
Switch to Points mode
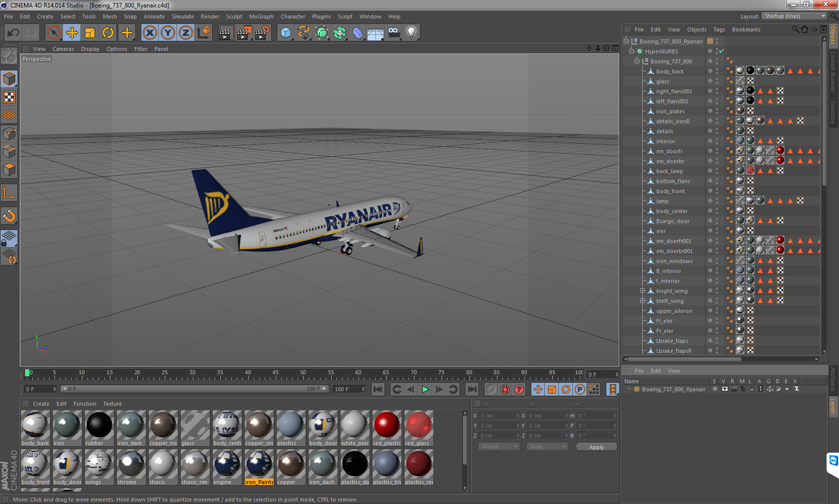click(9, 133)
